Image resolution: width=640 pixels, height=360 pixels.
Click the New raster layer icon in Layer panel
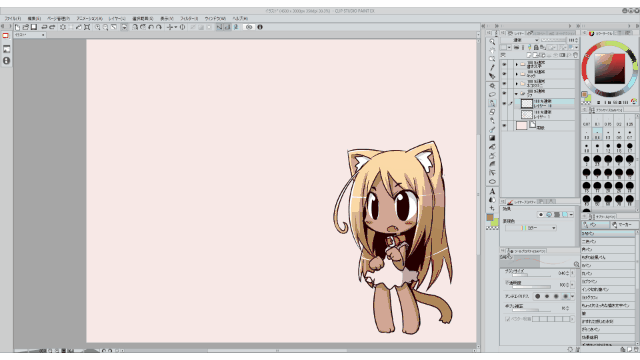click(529, 55)
